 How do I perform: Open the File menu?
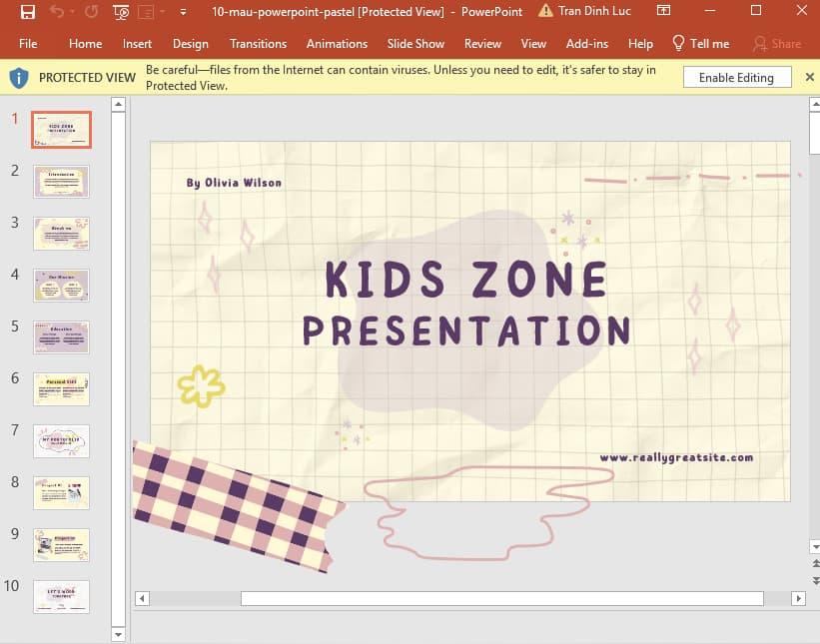(28, 44)
